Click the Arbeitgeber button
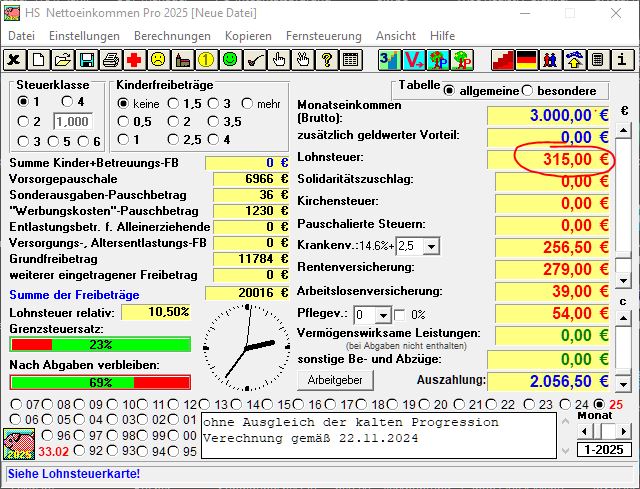The image size is (640, 489). (334, 381)
